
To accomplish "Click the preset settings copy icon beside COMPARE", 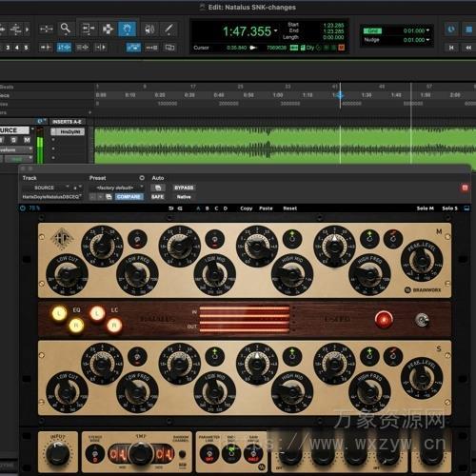I will click(109, 197).
